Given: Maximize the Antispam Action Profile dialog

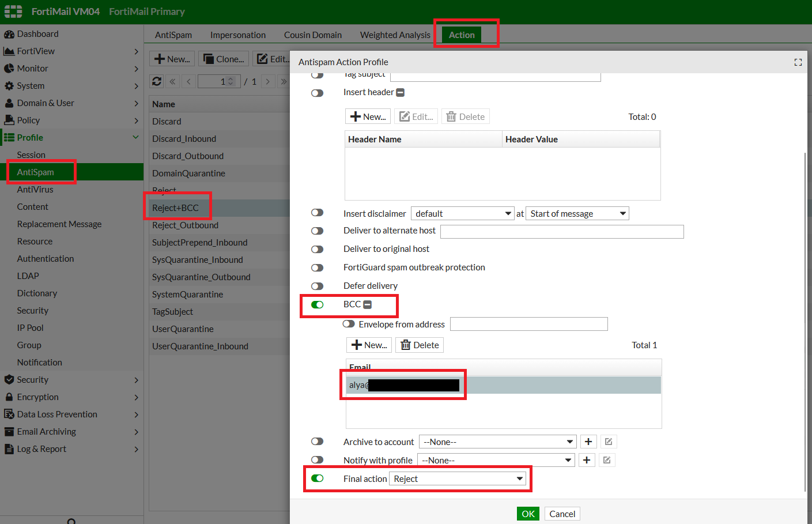Looking at the screenshot, I should point(798,62).
